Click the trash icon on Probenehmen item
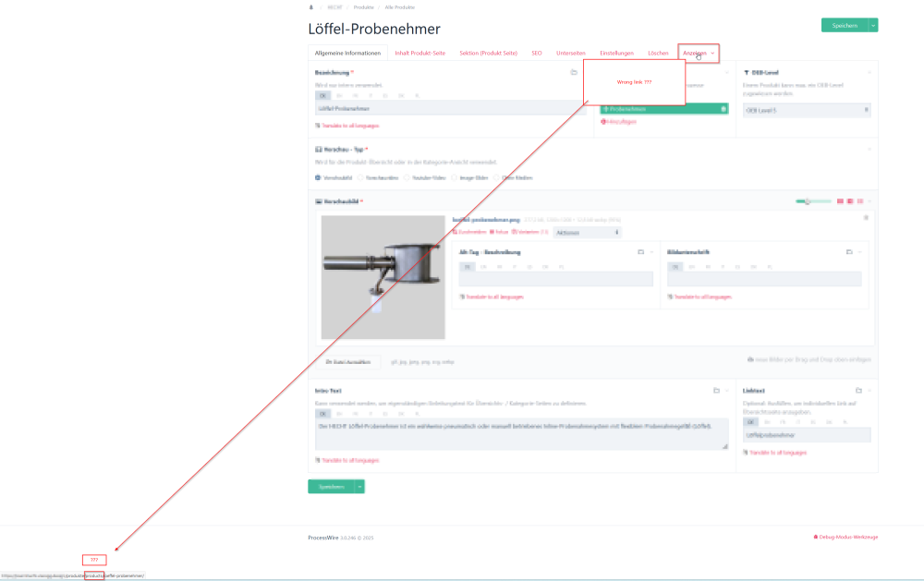The height and width of the screenshot is (581, 924). (x=723, y=109)
